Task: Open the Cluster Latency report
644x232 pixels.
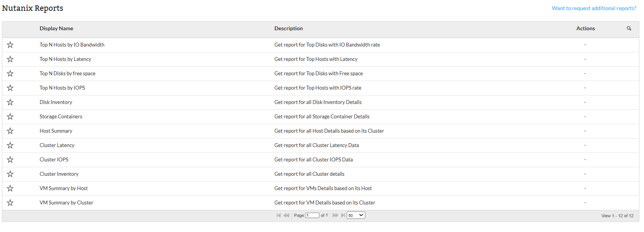Action: pos(57,145)
